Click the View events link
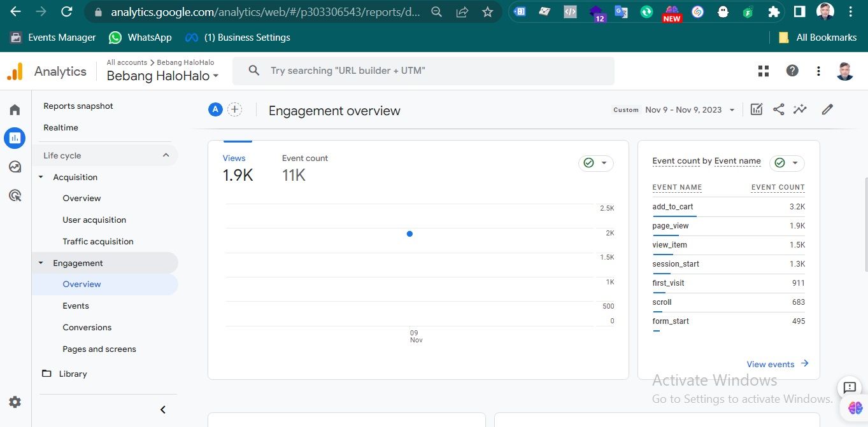The image size is (868, 427). pos(778,364)
